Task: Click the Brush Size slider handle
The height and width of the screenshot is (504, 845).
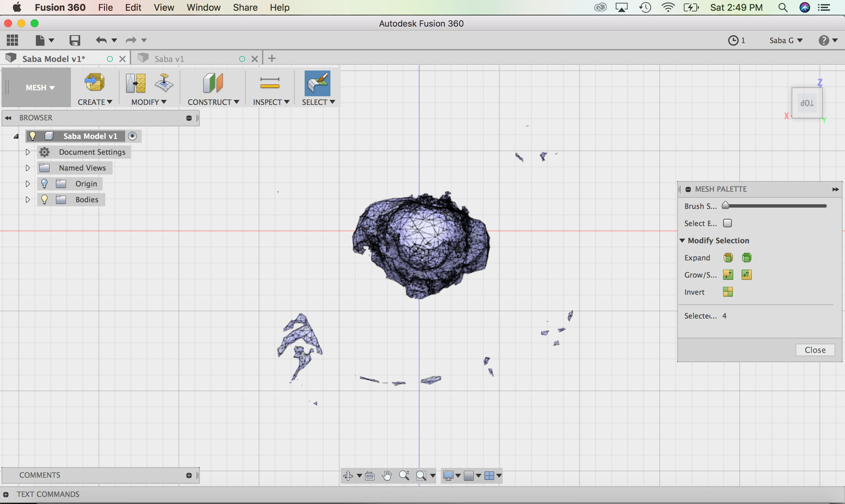Action: click(x=726, y=206)
